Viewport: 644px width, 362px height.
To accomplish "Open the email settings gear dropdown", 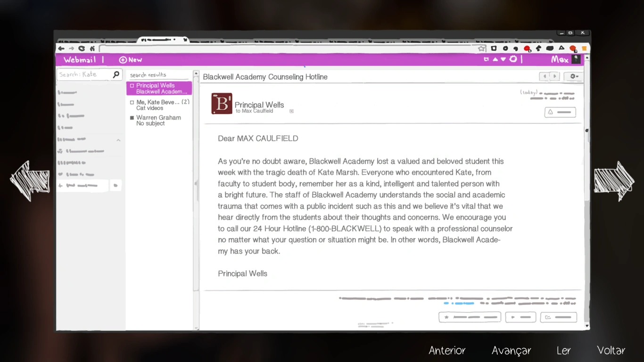I will coord(574,76).
